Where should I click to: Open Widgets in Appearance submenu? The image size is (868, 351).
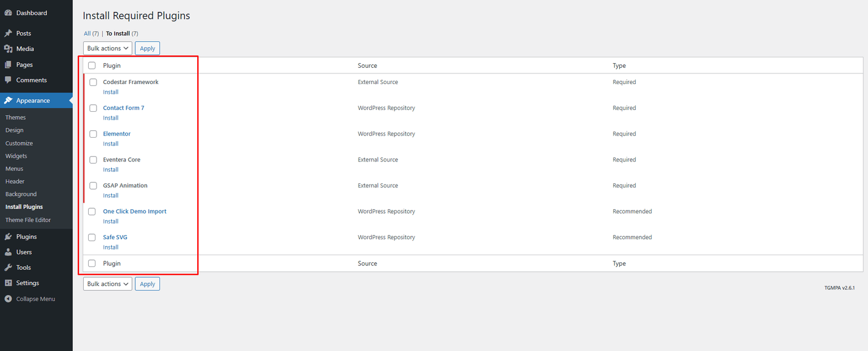[x=16, y=156]
